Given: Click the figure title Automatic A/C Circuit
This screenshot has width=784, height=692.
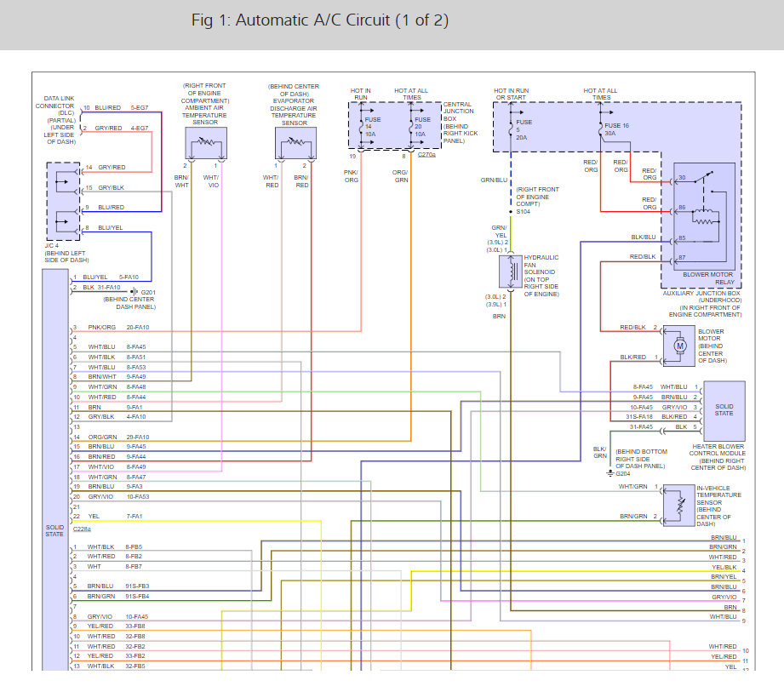Looking at the screenshot, I should coord(320,20).
